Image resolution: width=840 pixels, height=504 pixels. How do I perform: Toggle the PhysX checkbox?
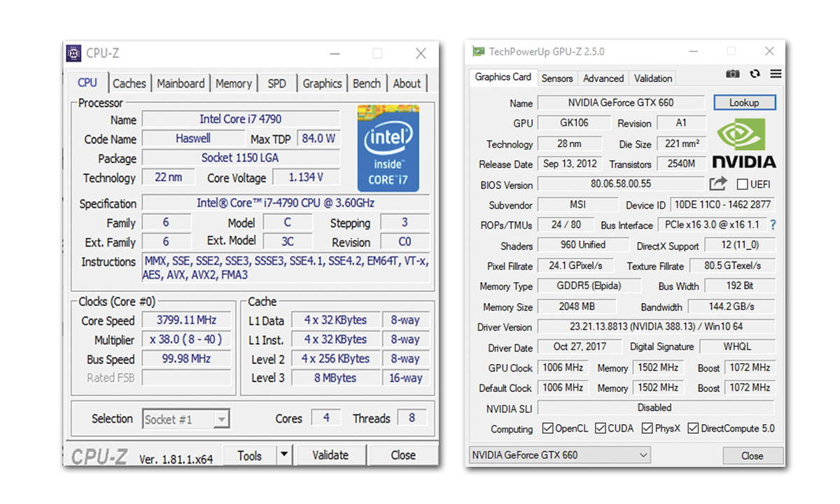click(x=647, y=428)
